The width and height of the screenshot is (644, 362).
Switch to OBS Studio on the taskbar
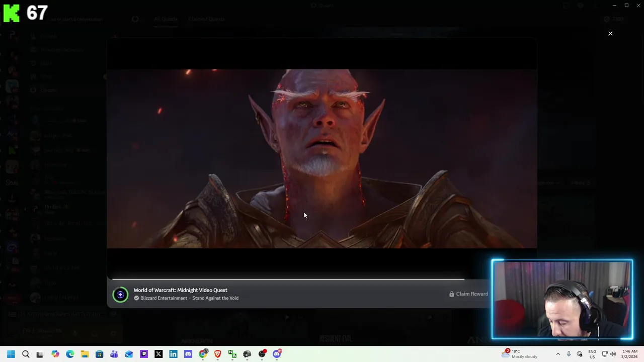coord(262,354)
